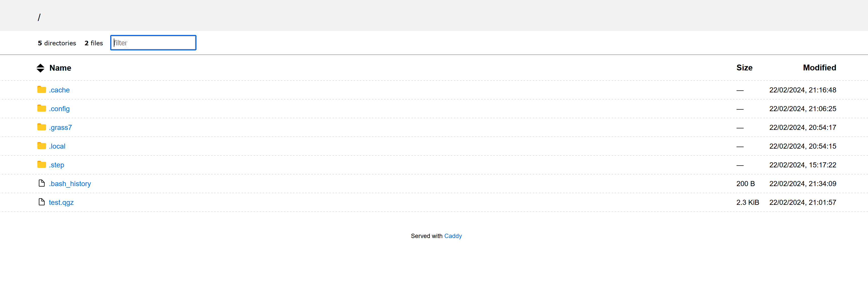Click the .cache folder icon
The image size is (868, 296).
pyautogui.click(x=41, y=89)
